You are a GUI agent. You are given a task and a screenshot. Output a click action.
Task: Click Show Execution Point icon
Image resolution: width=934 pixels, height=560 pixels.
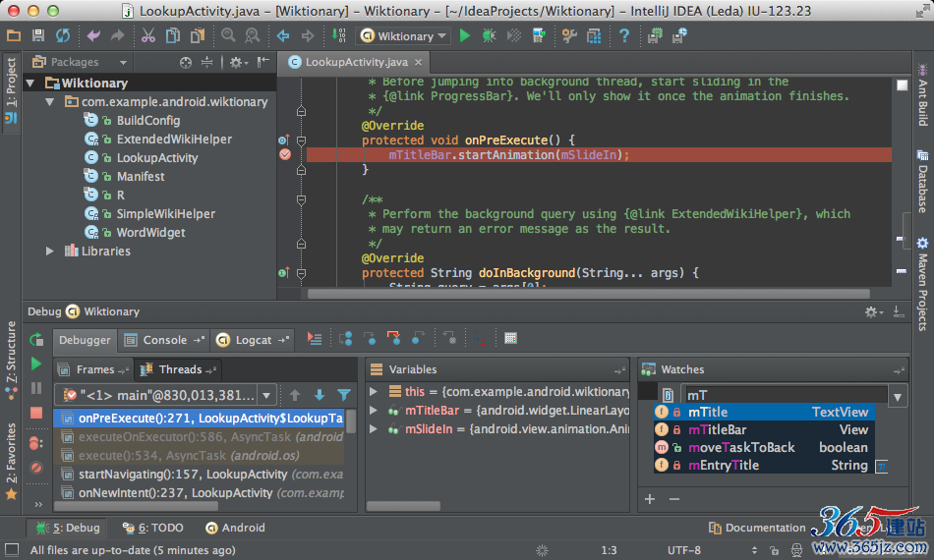click(314, 339)
